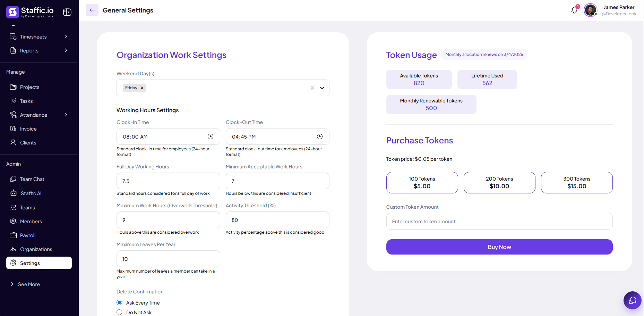Click the Payroll wallet icon
This screenshot has width=644, height=316.
tap(13, 235)
